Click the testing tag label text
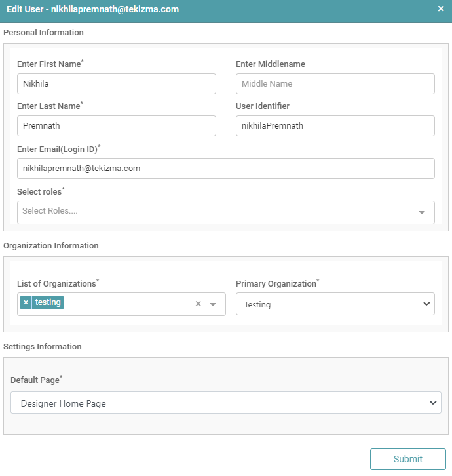The height and width of the screenshot is (476, 452). [x=48, y=302]
